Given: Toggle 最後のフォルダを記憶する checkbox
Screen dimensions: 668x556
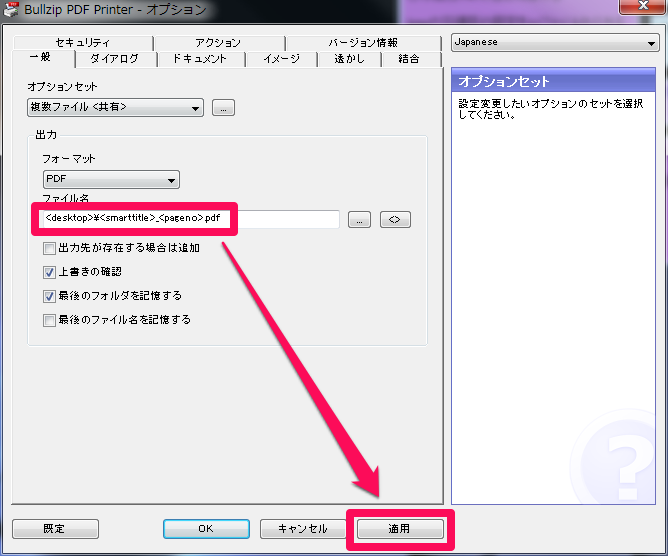Looking at the screenshot, I should click(49, 296).
